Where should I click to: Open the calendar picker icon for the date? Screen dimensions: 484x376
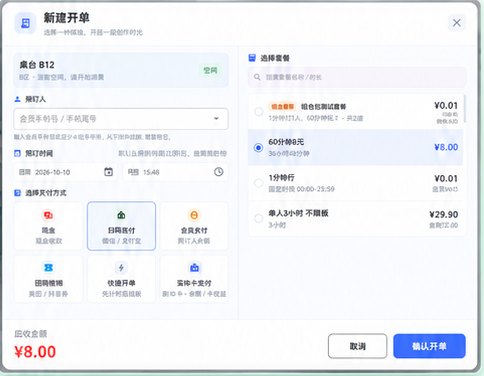(108, 172)
